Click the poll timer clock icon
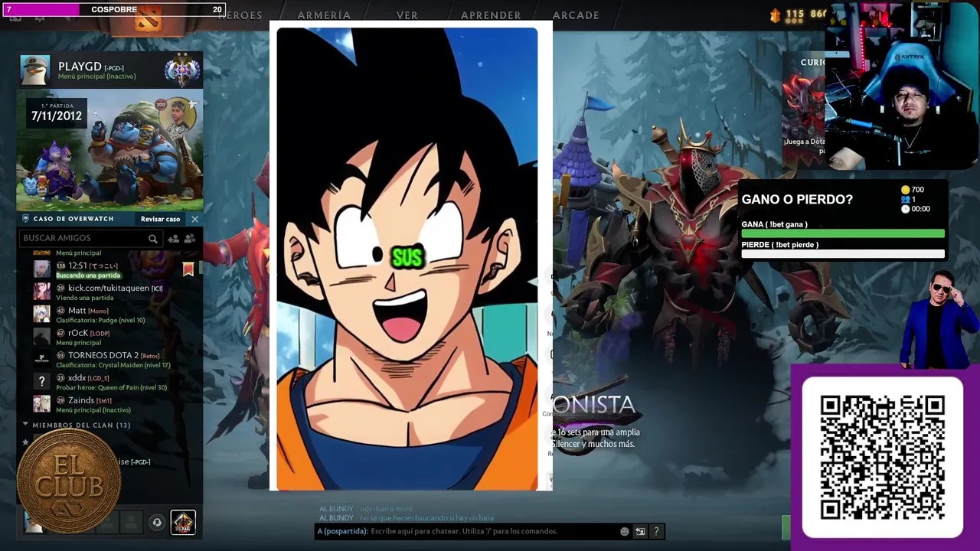The height and width of the screenshot is (551, 980). (905, 209)
